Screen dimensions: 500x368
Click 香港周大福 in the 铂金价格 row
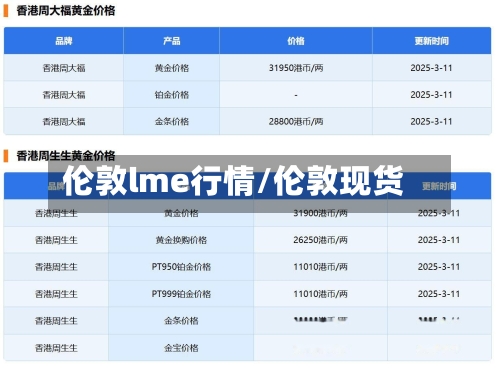click(x=64, y=95)
